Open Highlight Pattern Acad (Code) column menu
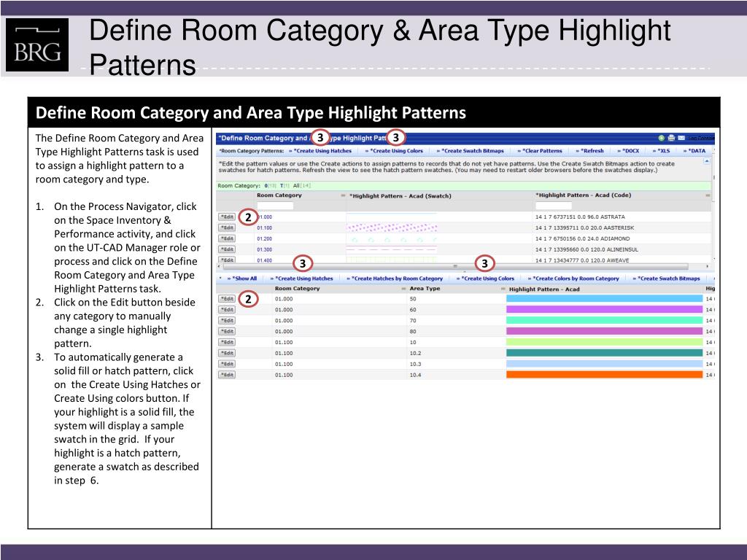Viewport: 747px width, 560px height. tap(708, 195)
